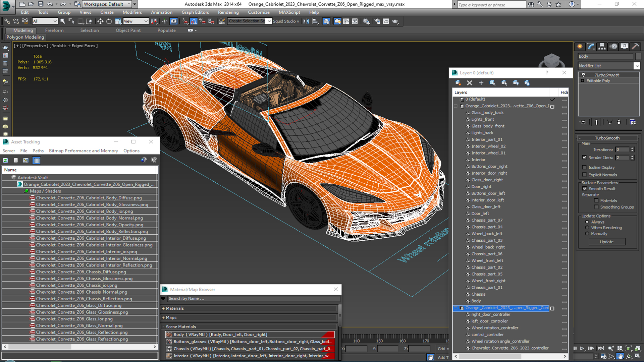This screenshot has height=362, width=644.
Task: Click Remove Modifier trash icon
Action: pyautogui.click(x=619, y=122)
